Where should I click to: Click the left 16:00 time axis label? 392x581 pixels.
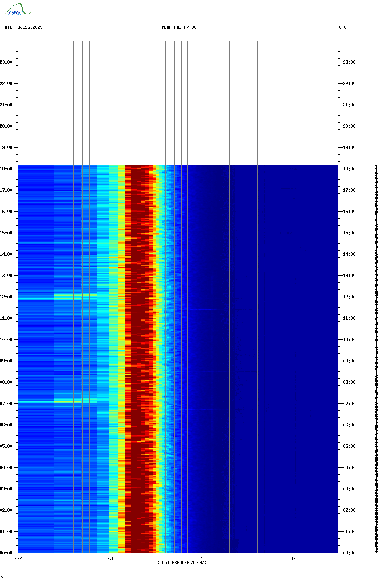6,212
